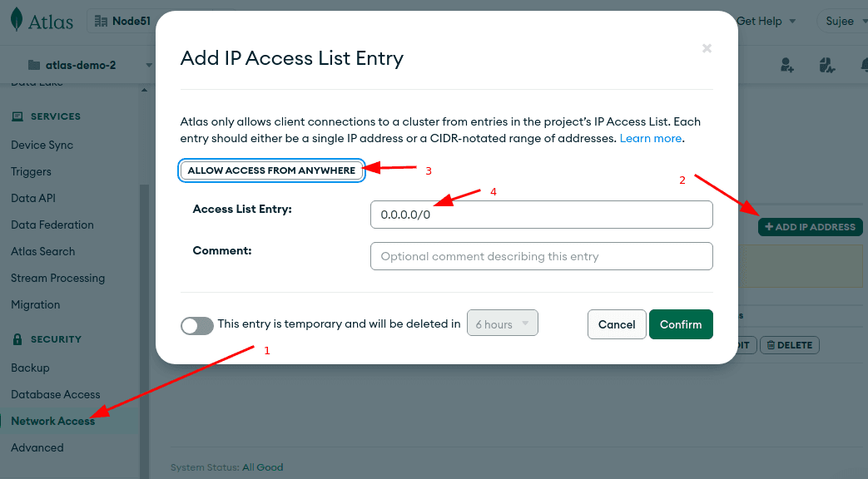Viewport: 868px width, 479px height.
Task: Click the Node51 organization building icon
Action: 102,21
